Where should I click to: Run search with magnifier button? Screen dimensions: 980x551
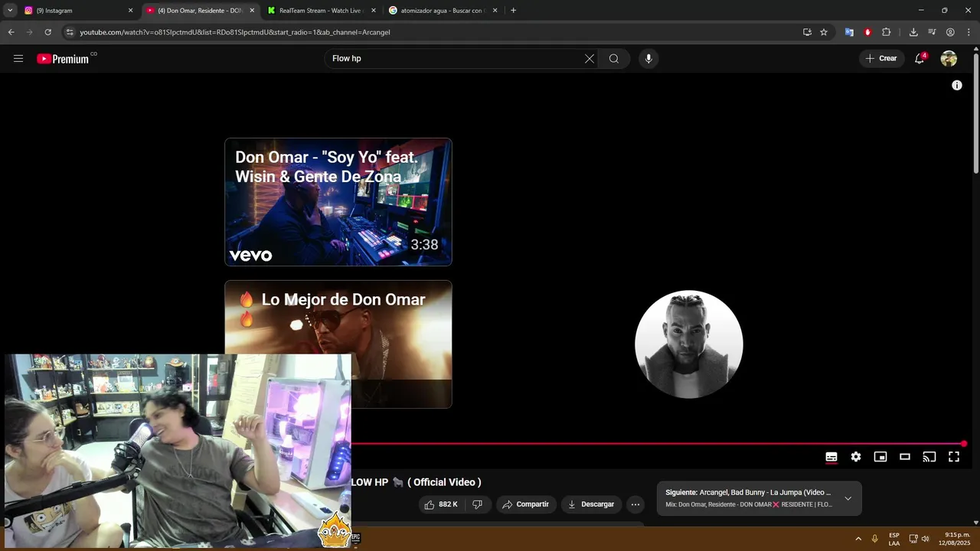pos(614,59)
